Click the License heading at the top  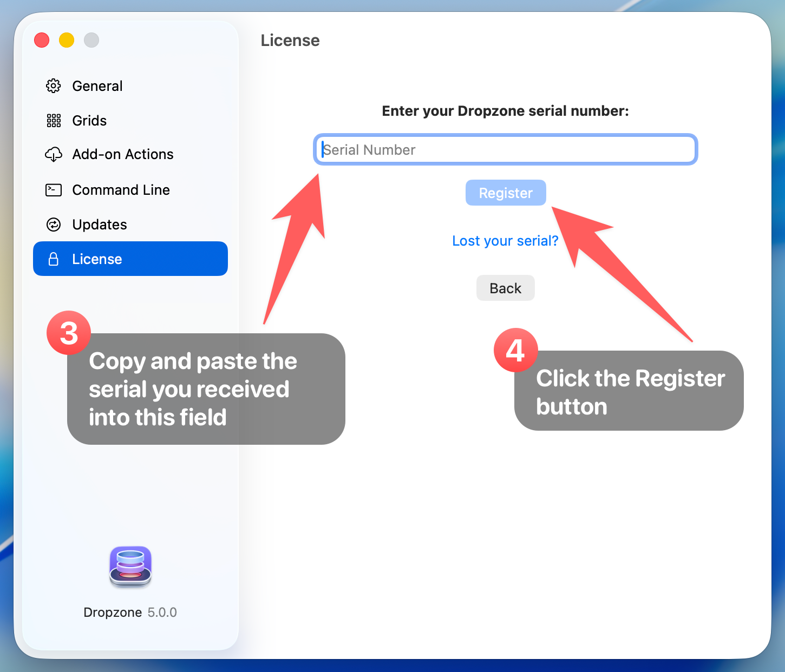coord(290,41)
